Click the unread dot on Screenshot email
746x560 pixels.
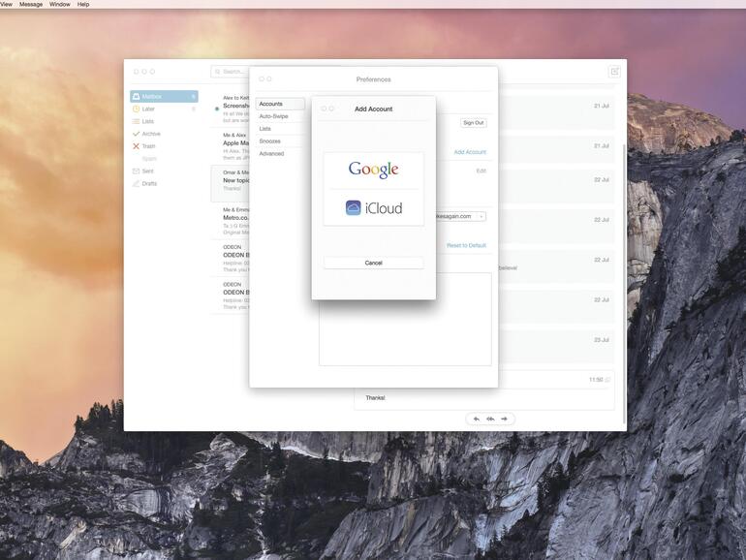click(217, 109)
